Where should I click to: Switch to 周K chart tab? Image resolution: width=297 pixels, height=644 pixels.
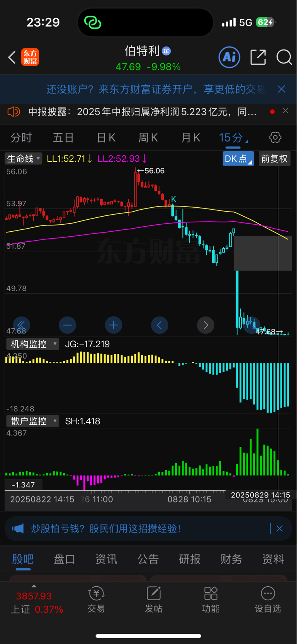click(x=148, y=137)
